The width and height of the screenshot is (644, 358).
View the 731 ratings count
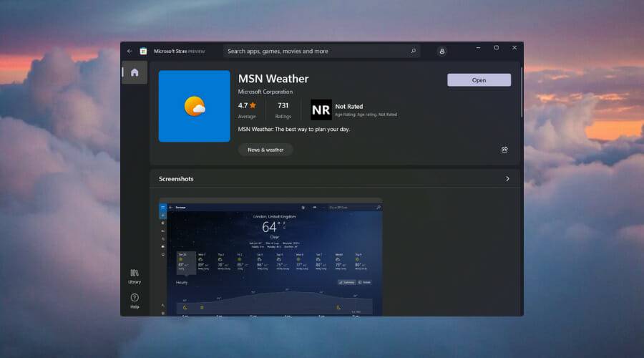pyautogui.click(x=283, y=105)
